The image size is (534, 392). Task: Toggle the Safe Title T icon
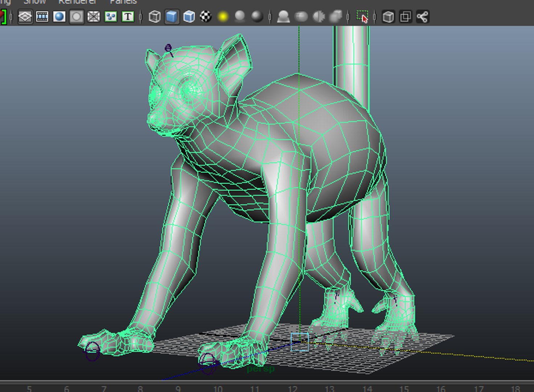coord(128,17)
